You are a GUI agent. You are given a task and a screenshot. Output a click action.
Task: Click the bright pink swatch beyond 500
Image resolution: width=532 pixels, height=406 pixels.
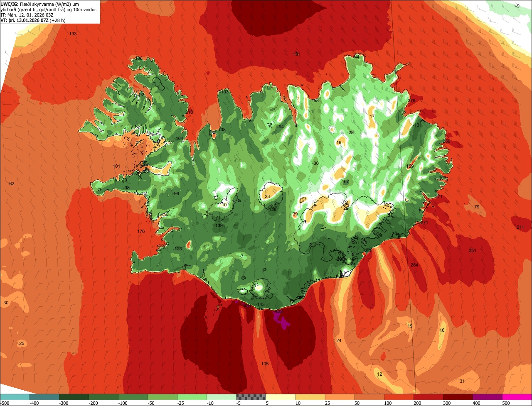tap(517, 397)
